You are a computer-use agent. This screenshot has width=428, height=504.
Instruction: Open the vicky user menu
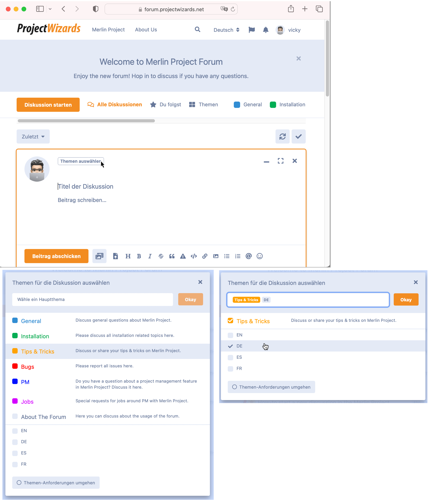pyautogui.click(x=288, y=30)
